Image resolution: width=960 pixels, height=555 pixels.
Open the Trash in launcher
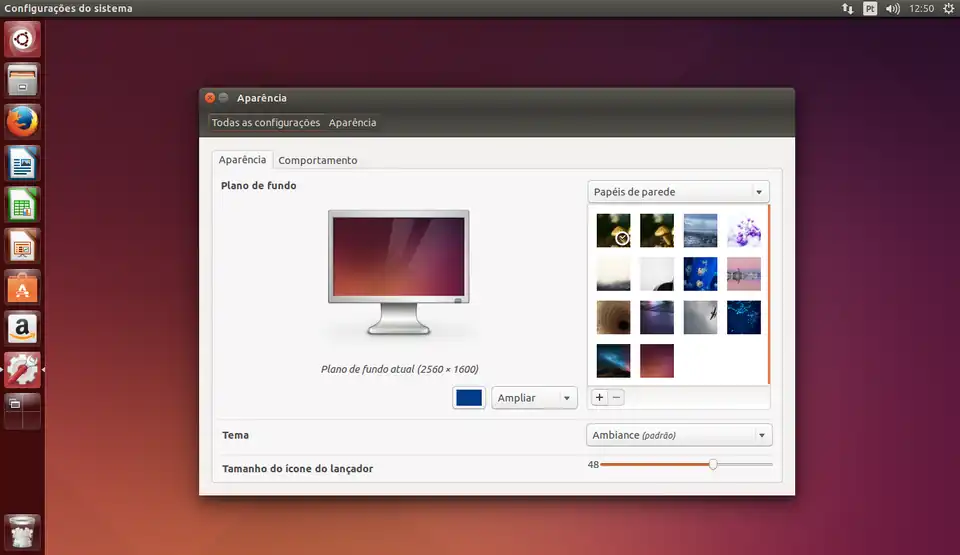click(x=22, y=532)
